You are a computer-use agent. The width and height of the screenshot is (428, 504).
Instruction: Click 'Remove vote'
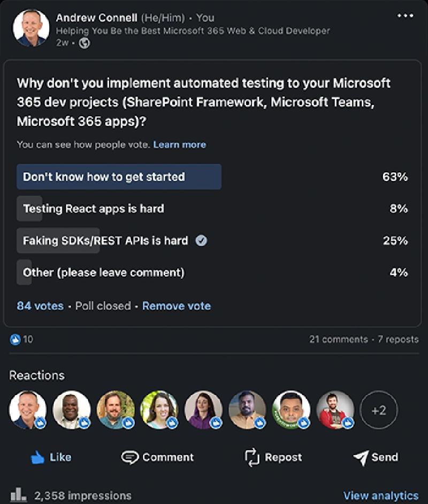tap(176, 306)
